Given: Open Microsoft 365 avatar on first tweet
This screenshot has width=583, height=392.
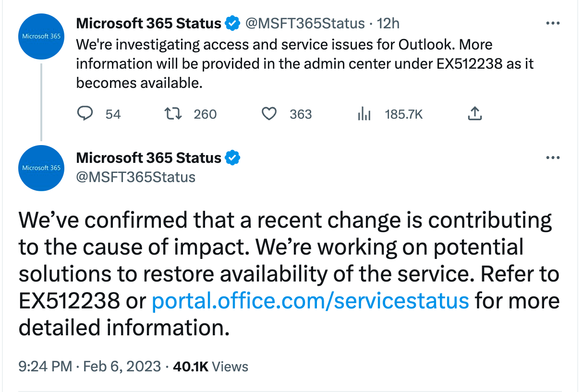Looking at the screenshot, I should [x=41, y=37].
